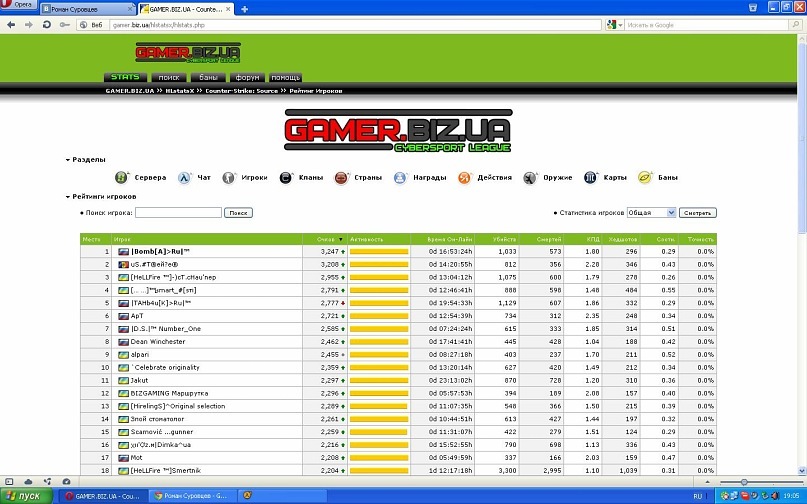Click the search magnifier in the Google box
This screenshot has height=504, width=807.
(x=795, y=25)
